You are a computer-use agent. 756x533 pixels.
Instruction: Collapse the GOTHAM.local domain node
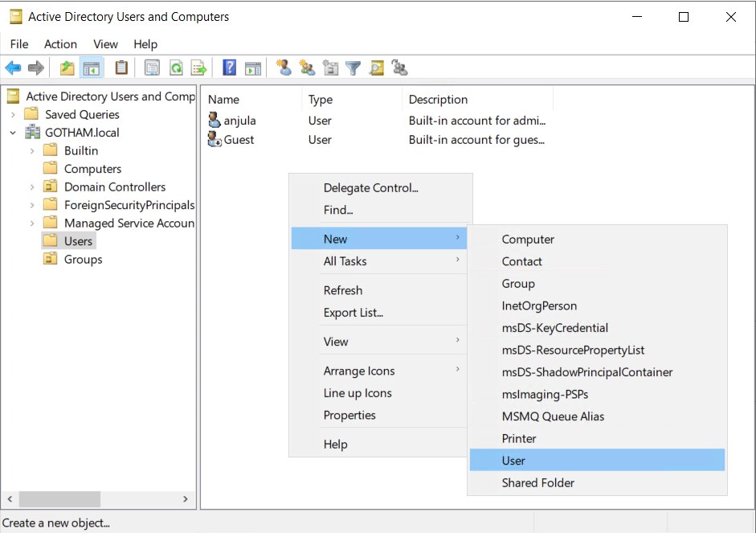click(x=13, y=133)
